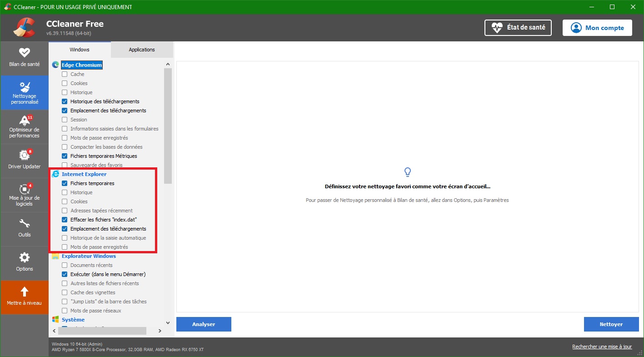The image size is (644, 357).
Task: Check the Documents récents checkbox
Action: 65,265
